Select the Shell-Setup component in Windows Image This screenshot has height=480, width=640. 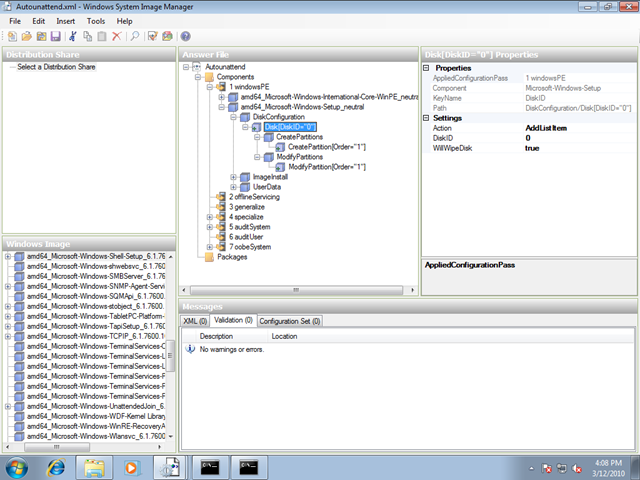(96, 256)
